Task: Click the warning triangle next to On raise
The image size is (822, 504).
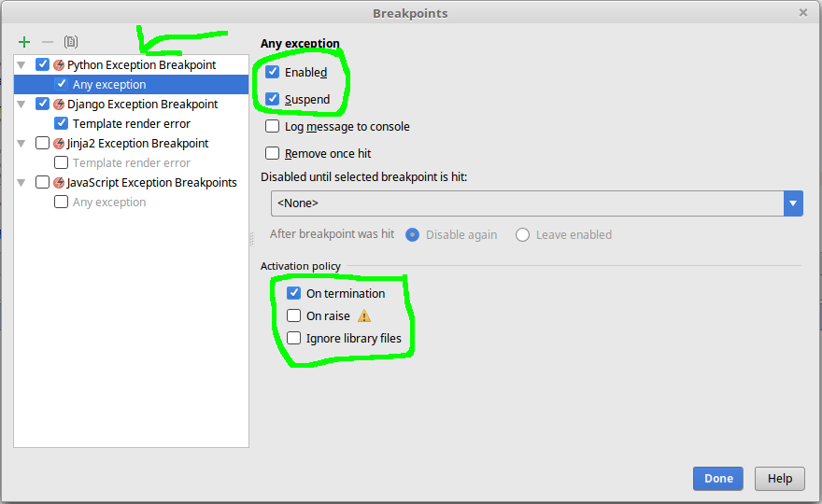Action: click(364, 316)
